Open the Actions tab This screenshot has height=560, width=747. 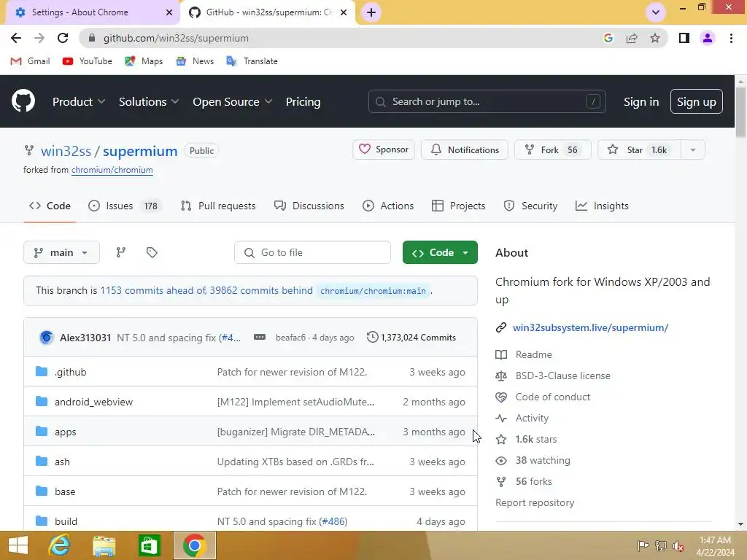(x=388, y=206)
